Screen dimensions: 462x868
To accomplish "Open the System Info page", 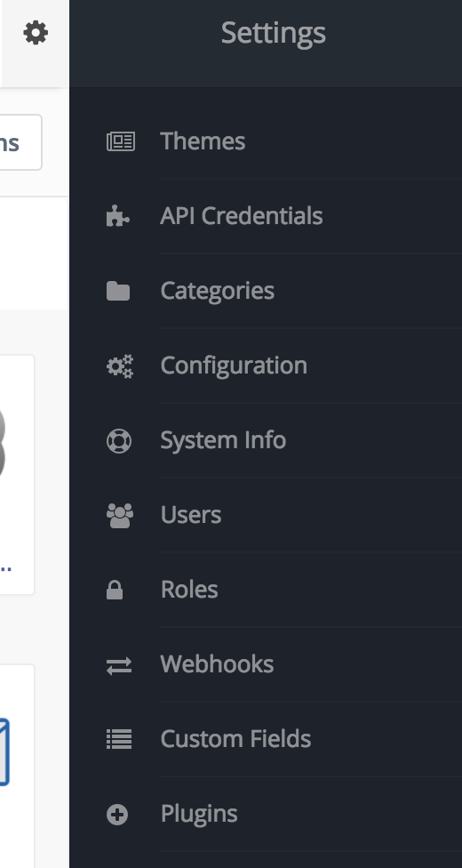I will 266,440.
